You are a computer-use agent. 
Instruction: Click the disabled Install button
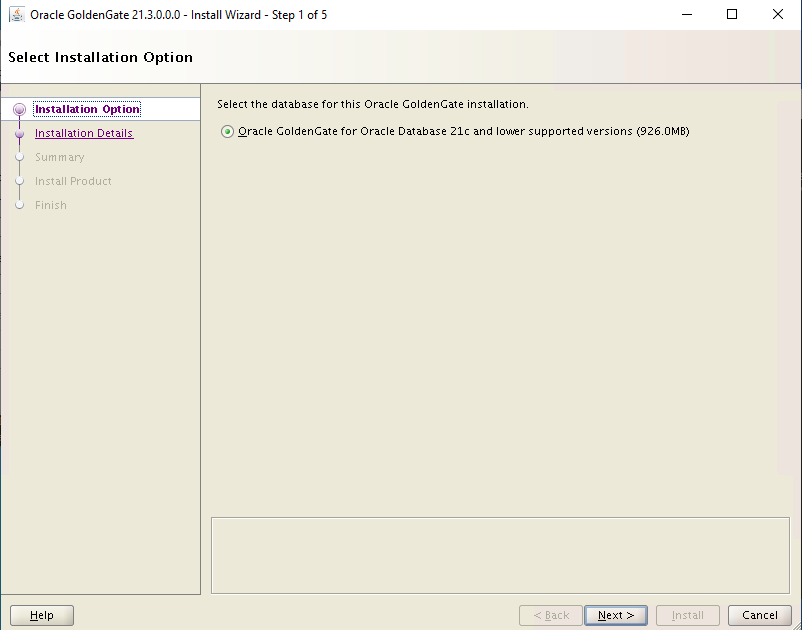pos(687,615)
